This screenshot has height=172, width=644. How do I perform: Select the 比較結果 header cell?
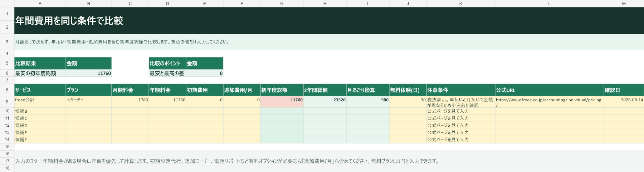click(40, 63)
